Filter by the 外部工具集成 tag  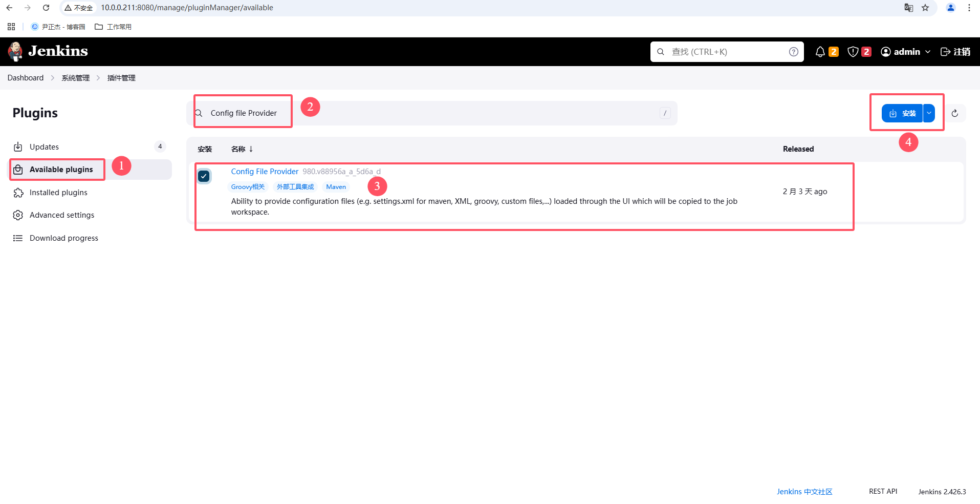coord(295,187)
